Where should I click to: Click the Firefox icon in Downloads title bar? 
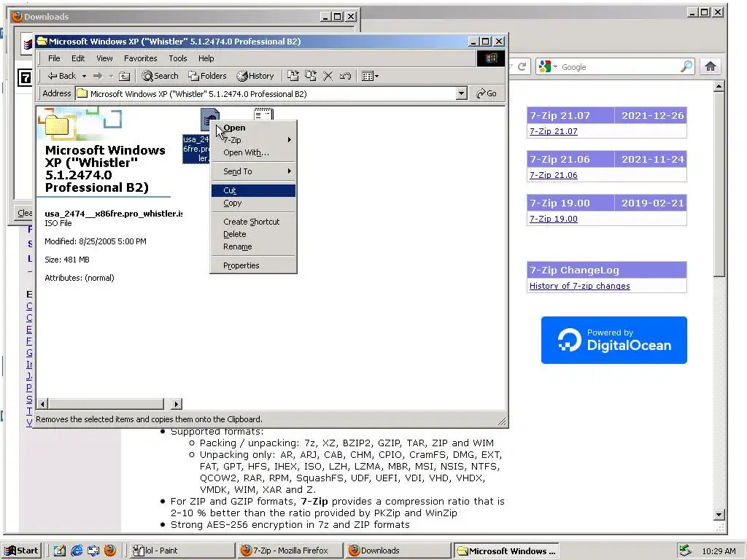(x=18, y=16)
